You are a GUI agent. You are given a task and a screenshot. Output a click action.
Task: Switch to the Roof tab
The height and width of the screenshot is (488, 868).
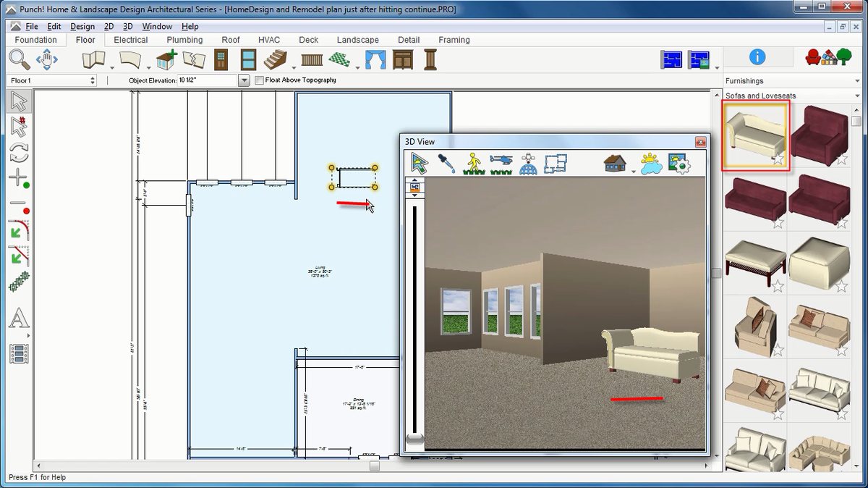pyautogui.click(x=231, y=40)
